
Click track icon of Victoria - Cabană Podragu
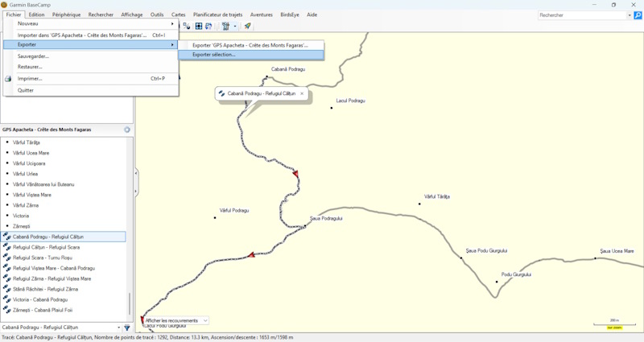[6, 299]
